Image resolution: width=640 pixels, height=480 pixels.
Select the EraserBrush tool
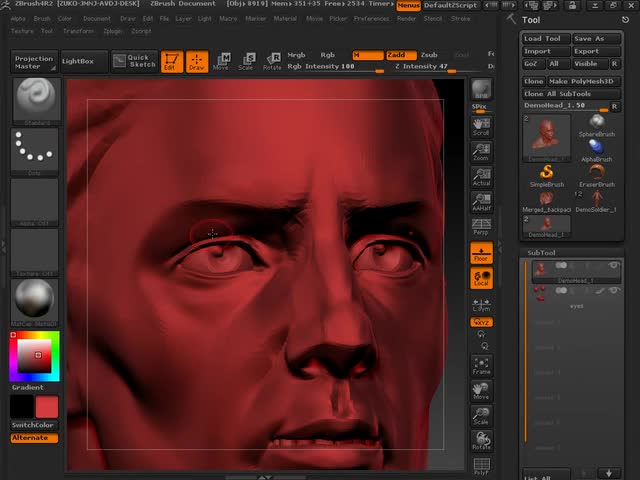[x=596, y=176]
